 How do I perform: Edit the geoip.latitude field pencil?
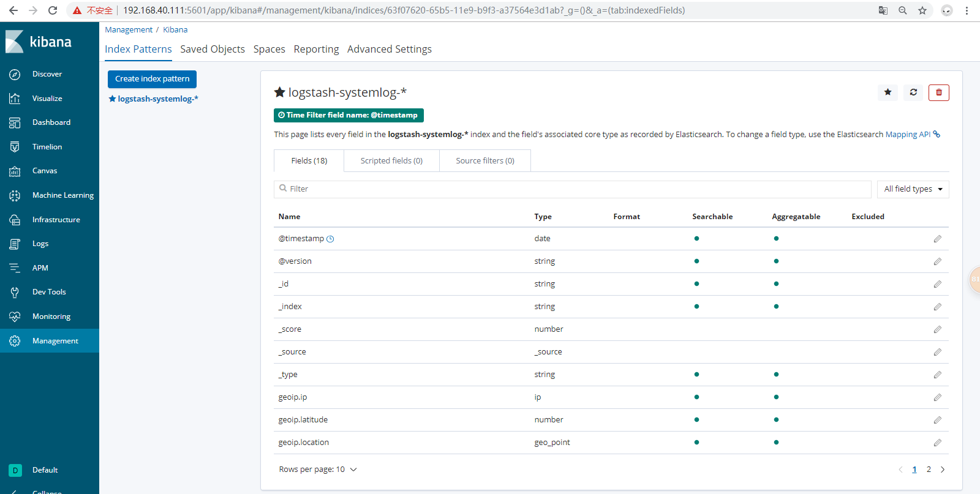click(x=937, y=420)
